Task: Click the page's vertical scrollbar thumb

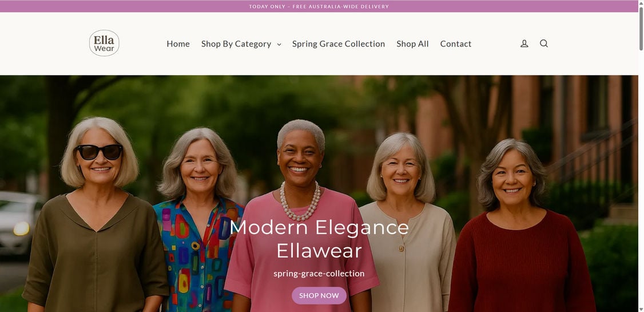Action: pos(641,29)
